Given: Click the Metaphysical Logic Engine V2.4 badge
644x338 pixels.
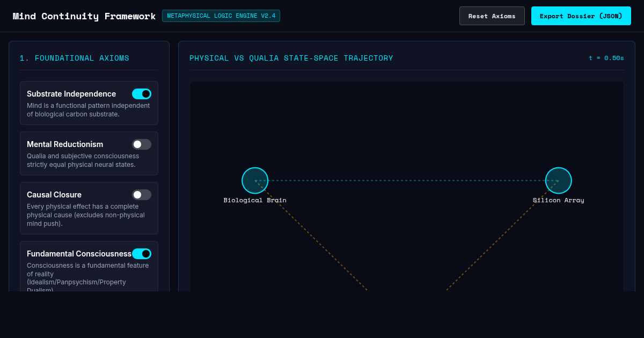Looking at the screenshot, I should (221, 16).
